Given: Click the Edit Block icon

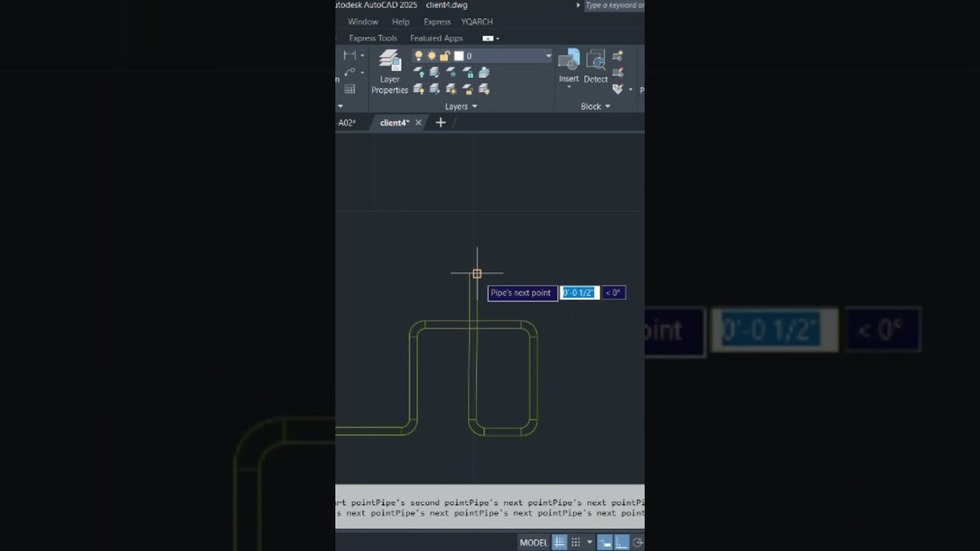Looking at the screenshot, I should (618, 73).
